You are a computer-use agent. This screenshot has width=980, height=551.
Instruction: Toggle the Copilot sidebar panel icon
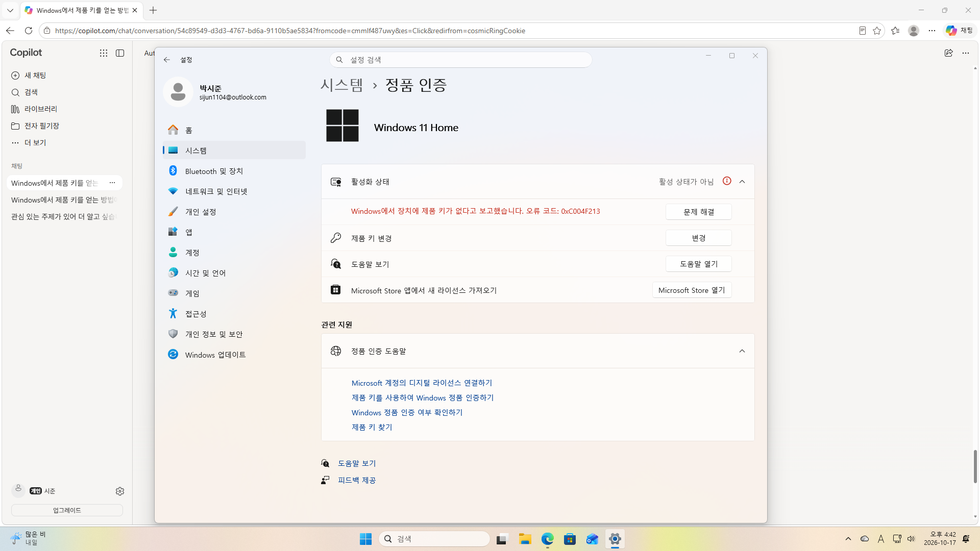[x=120, y=53]
